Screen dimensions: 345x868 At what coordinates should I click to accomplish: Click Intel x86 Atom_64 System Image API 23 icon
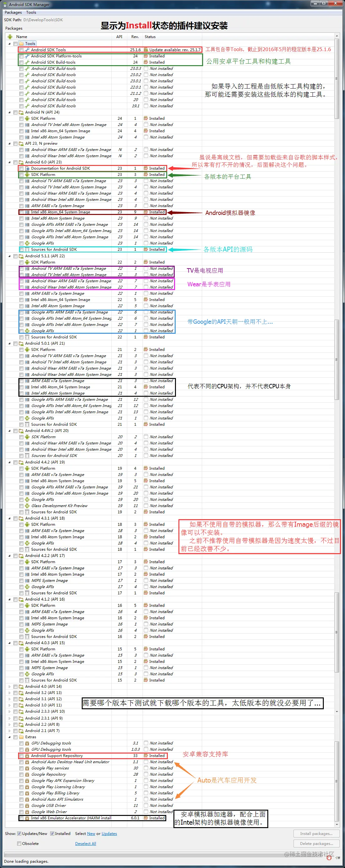point(27,212)
